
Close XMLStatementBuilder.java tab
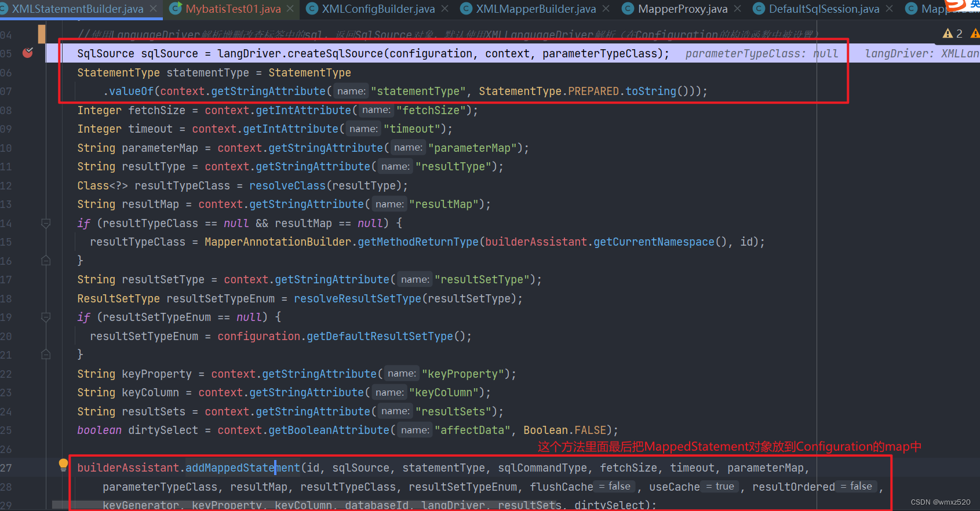(x=154, y=9)
